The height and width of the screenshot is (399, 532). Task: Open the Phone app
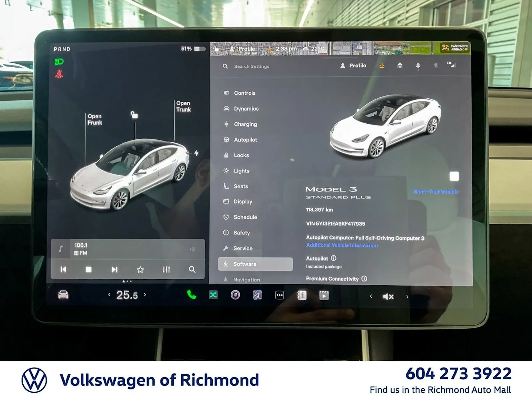[192, 295]
